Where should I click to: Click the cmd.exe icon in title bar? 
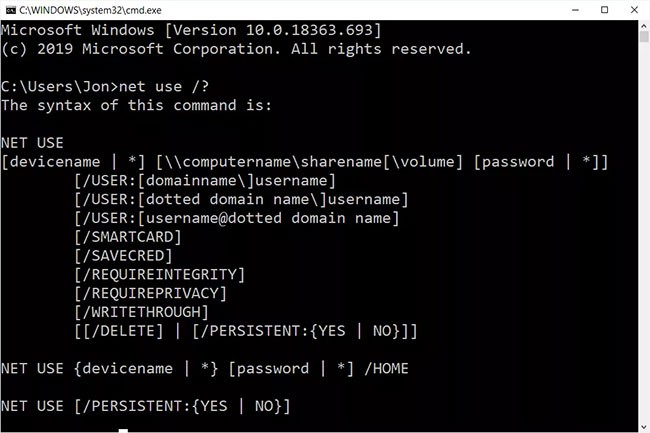coord(9,9)
